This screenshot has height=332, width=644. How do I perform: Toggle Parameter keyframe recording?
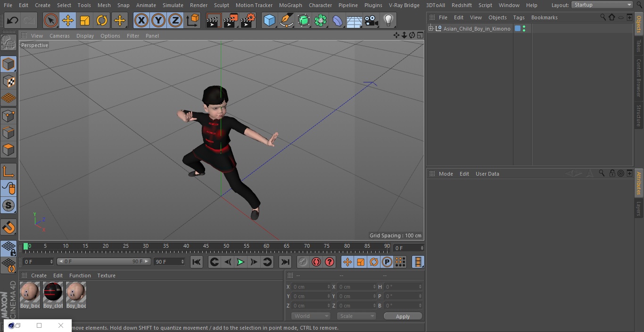tap(387, 262)
